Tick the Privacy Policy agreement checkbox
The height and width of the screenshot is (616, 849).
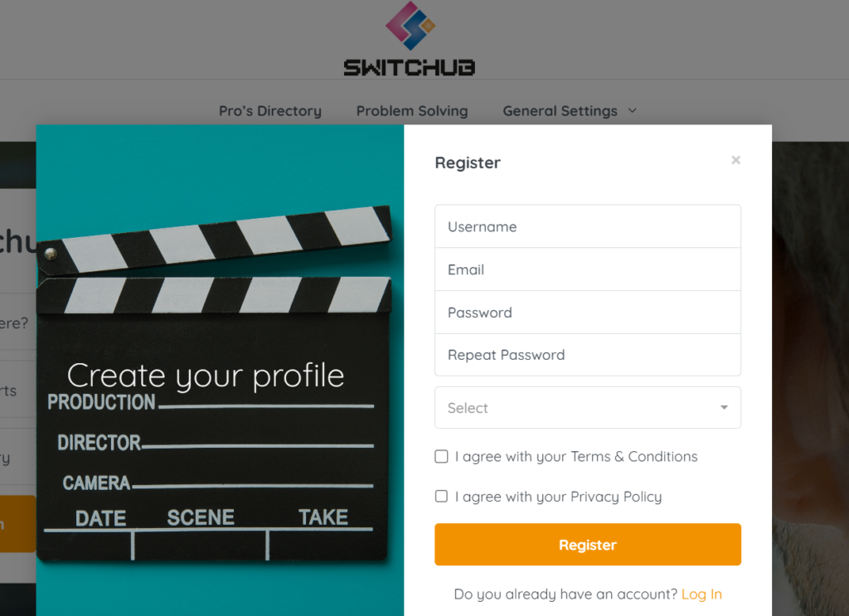point(441,497)
